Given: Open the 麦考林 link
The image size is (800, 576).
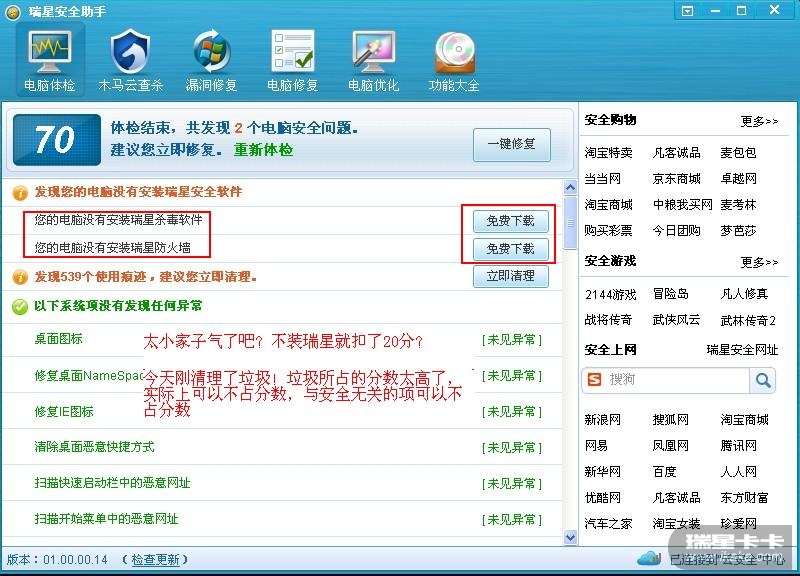Looking at the screenshot, I should pos(738,205).
